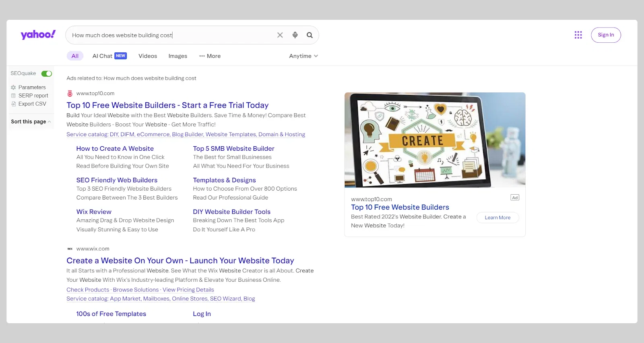Toggle the SEOquake switch off
Viewport: 644px width, 343px height.
pos(47,73)
